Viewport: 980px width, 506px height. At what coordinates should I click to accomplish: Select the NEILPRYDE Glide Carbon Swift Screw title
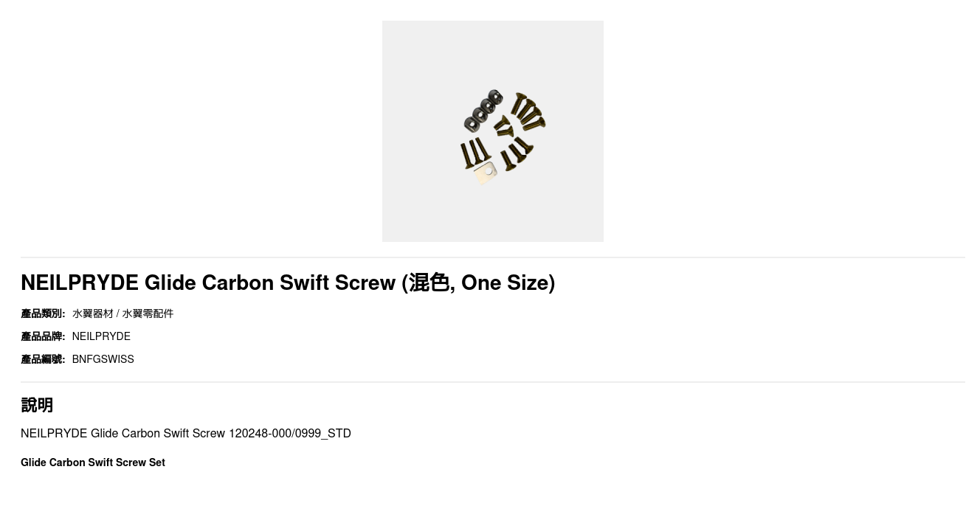point(208,283)
